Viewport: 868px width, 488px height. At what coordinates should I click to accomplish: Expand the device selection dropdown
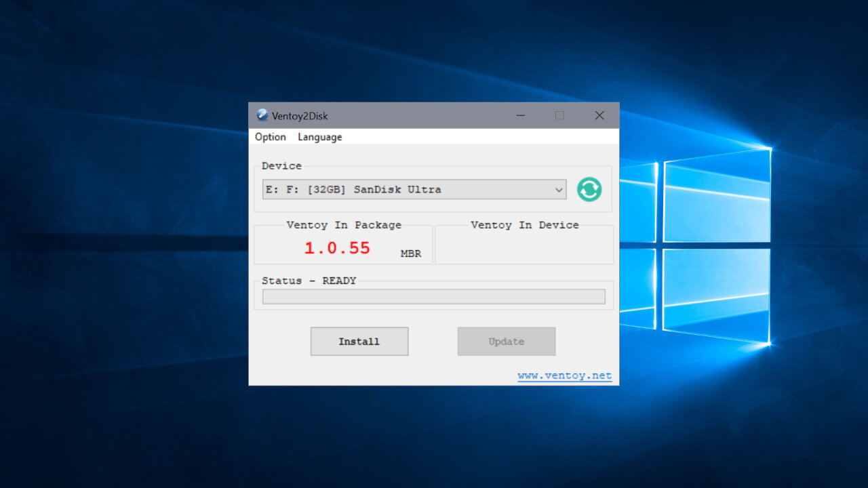558,190
